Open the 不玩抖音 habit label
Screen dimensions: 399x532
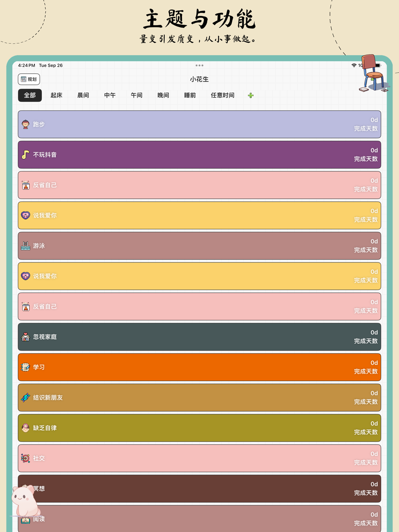[x=45, y=155]
